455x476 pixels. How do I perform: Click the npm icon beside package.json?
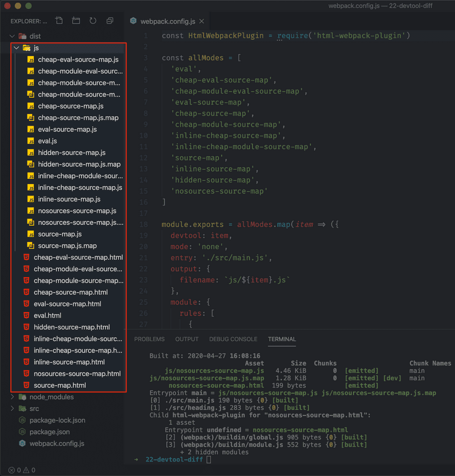coord(22,432)
